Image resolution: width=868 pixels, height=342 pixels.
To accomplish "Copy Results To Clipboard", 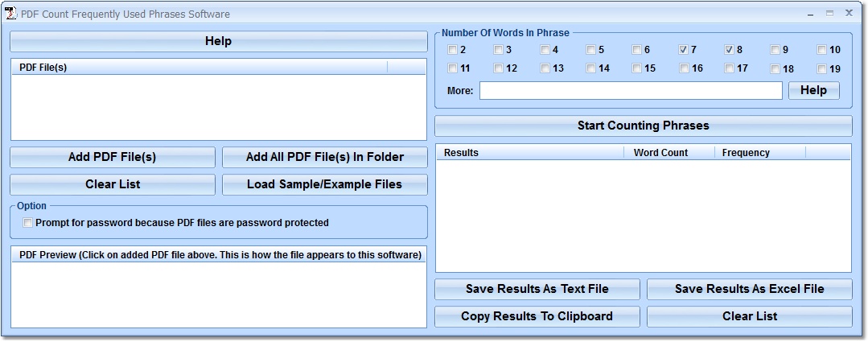I will click(537, 316).
